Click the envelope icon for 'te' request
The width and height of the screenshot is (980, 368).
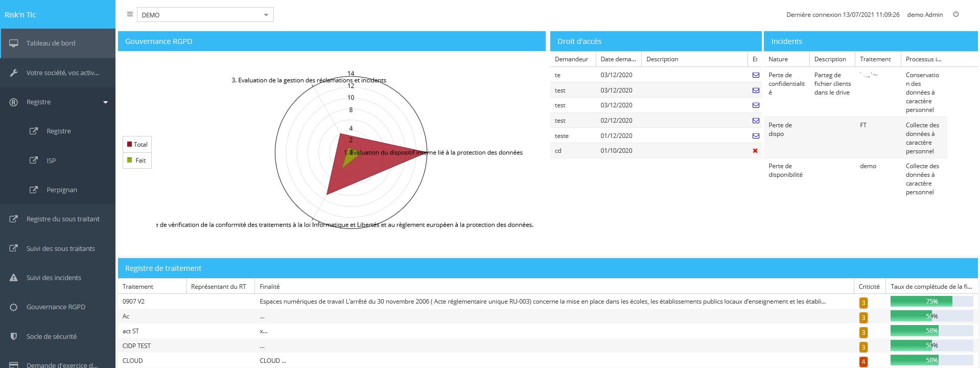pyautogui.click(x=755, y=75)
